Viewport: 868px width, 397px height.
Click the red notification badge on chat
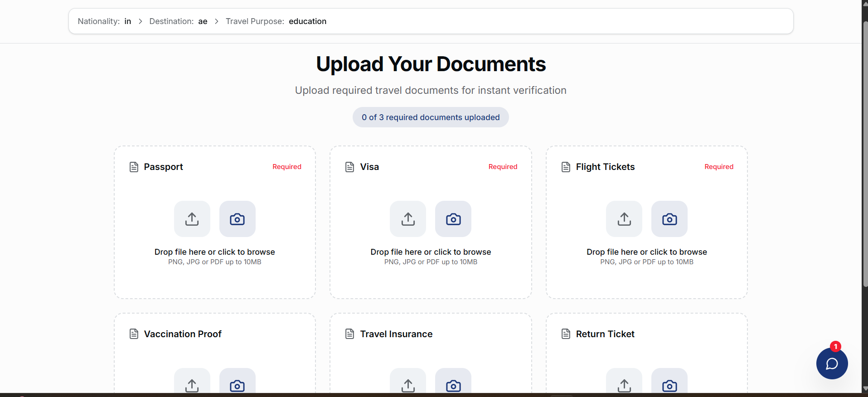point(835,346)
